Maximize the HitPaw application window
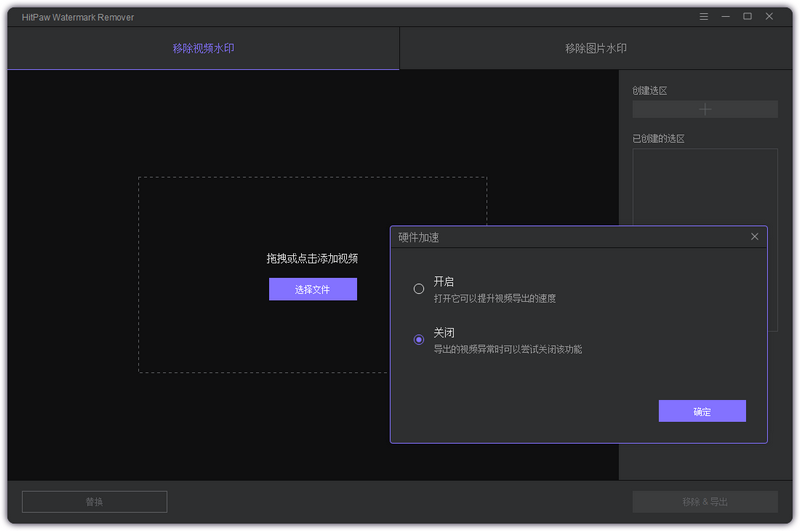Viewport: 800px width, 531px height. tap(747, 16)
